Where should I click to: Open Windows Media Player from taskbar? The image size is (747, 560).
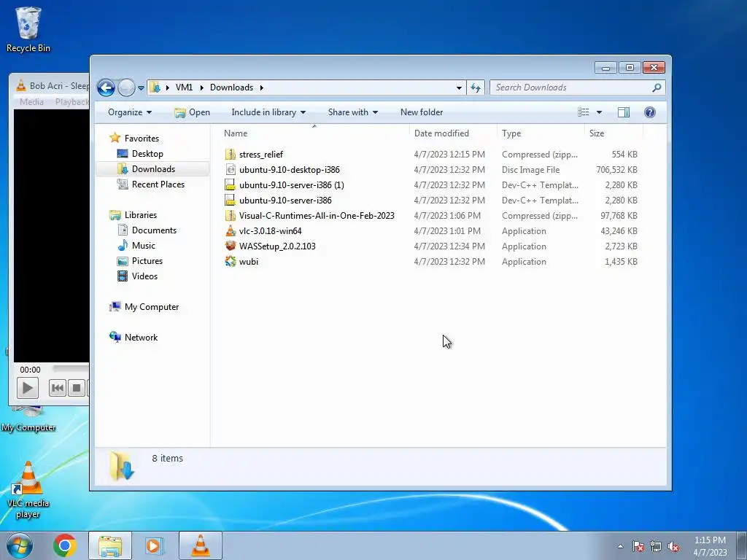[x=154, y=545]
